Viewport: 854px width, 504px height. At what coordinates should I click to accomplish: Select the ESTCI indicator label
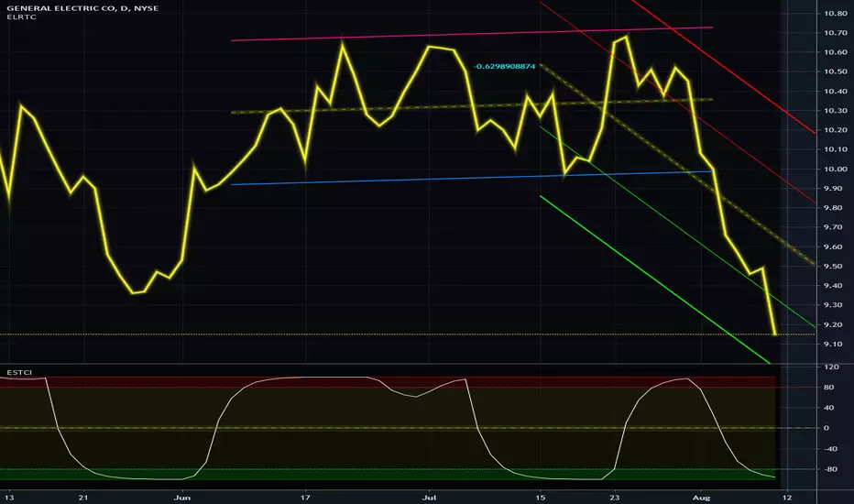pos(19,373)
